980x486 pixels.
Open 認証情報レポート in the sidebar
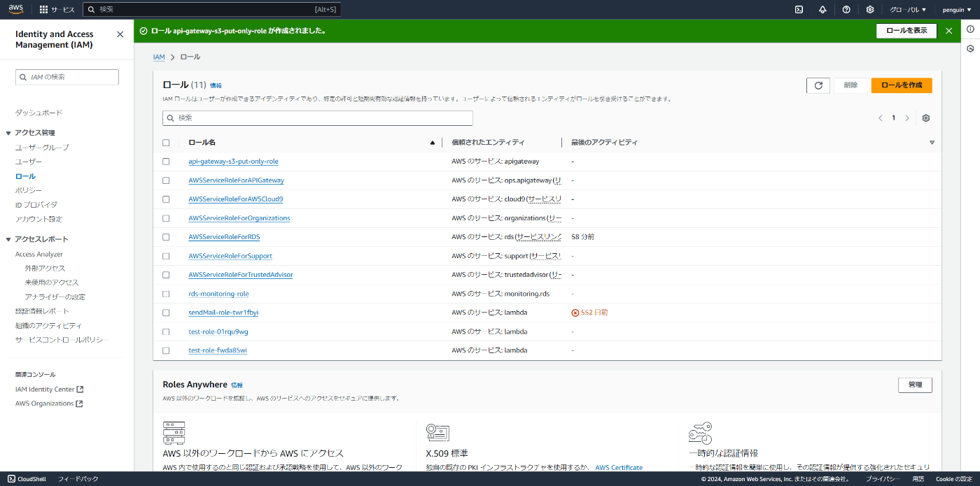click(x=42, y=311)
